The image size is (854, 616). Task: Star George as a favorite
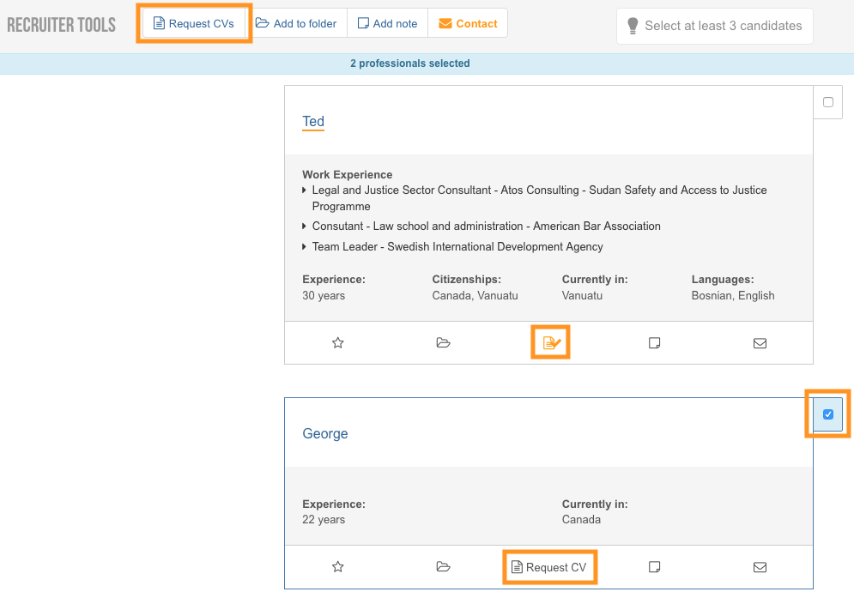click(x=337, y=567)
